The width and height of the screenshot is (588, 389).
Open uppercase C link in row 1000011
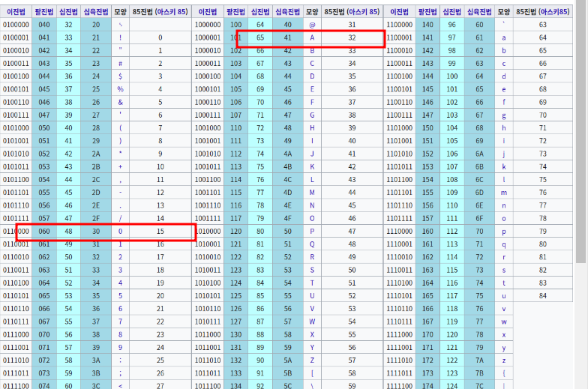coord(312,63)
